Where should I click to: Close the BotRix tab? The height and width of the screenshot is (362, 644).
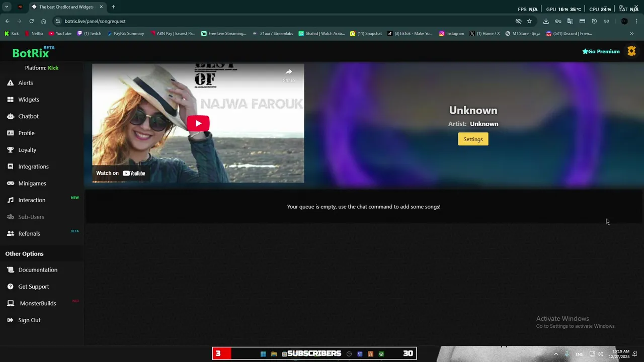tap(101, 7)
